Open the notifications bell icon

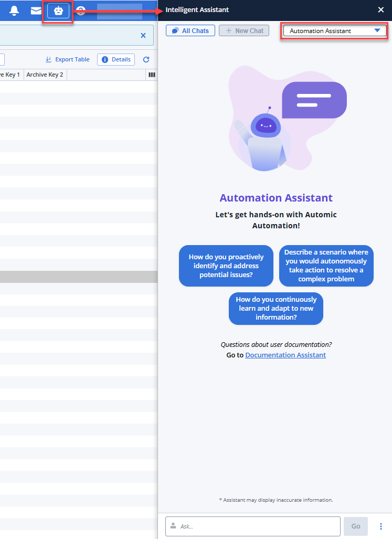point(14,10)
